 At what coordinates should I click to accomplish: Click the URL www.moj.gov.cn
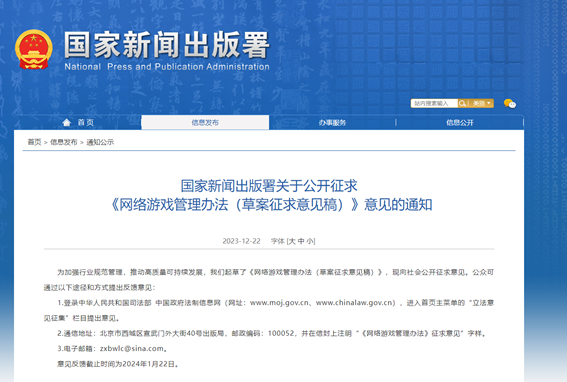[x=279, y=303]
